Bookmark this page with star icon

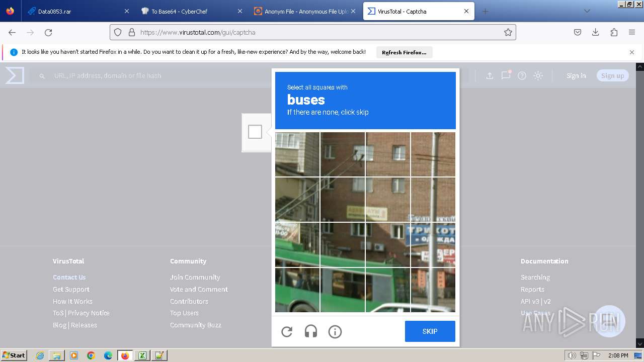pos(508,32)
